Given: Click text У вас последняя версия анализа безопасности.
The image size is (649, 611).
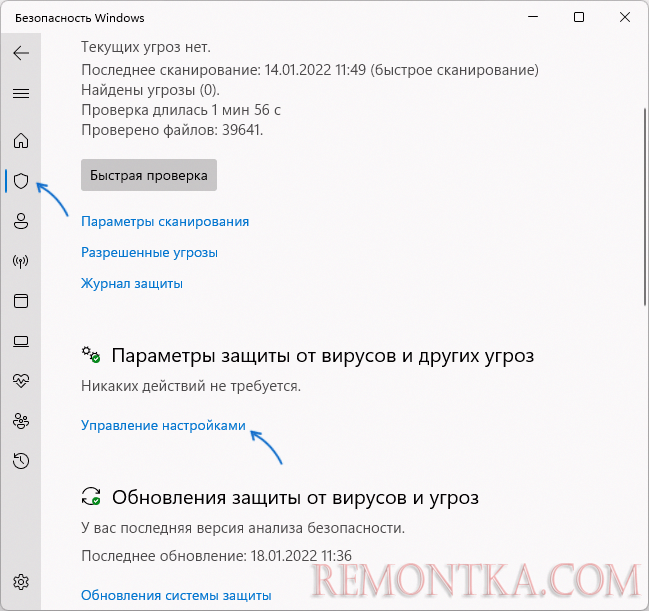Looking at the screenshot, I should (x=243, y=528).
